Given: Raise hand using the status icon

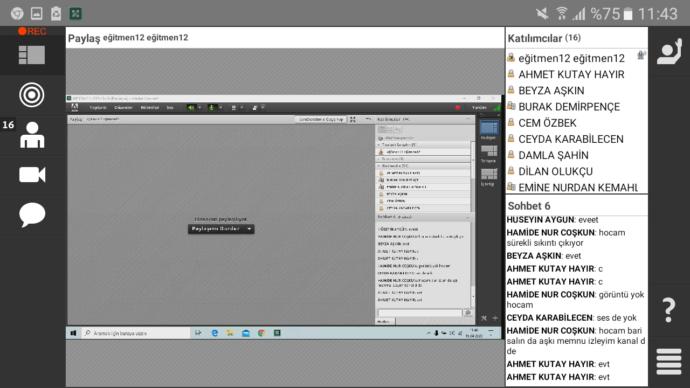Looking at the screenshot, I should coord(669,52).
